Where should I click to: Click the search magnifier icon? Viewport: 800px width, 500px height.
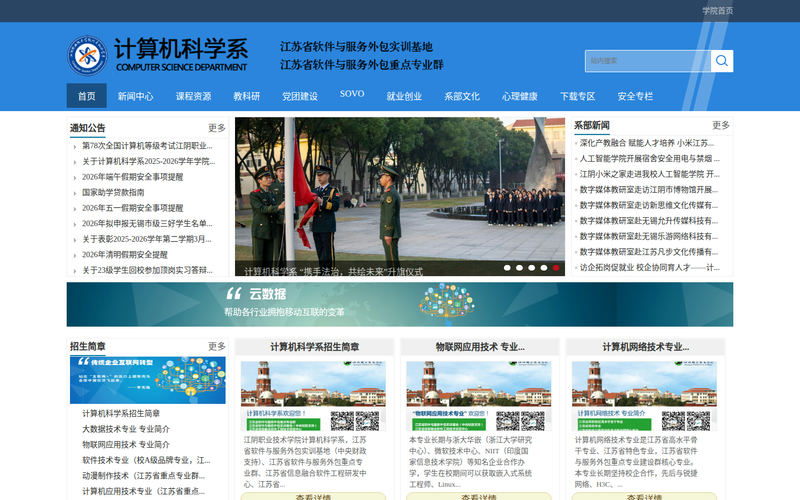click(721, 61)
